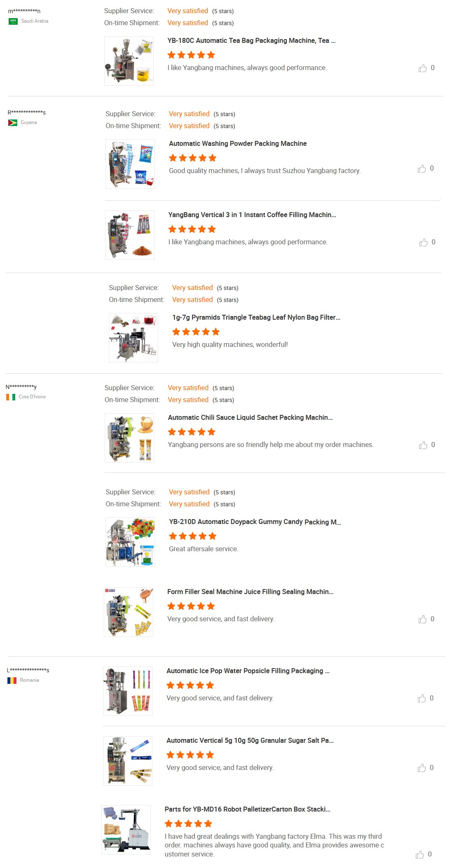Image resolution: width=450 pixels, height=868 pixels.
Task: Like the Washing Powder Packing Machine review
Action: (422, 168)
